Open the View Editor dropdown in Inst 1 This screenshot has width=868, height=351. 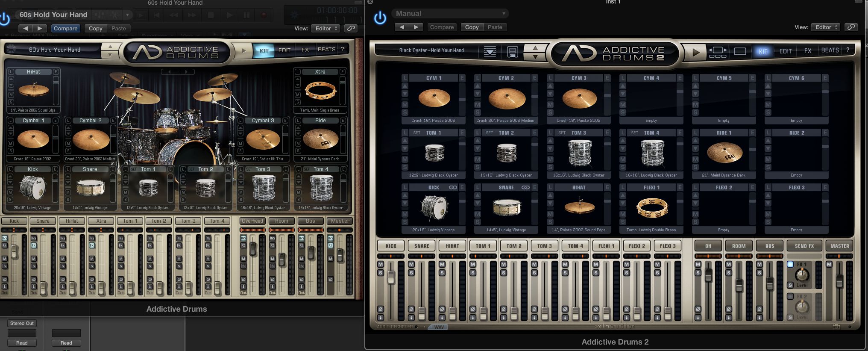coord(827,27)
